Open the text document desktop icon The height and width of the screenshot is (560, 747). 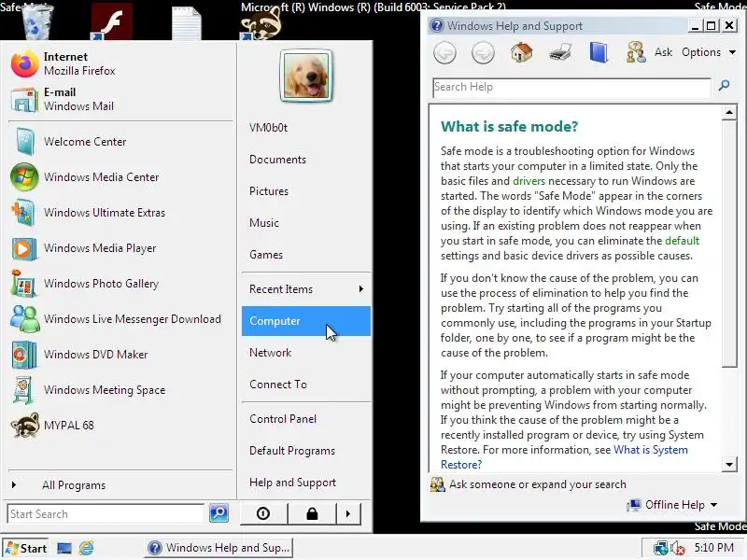[x=186, y=22]
